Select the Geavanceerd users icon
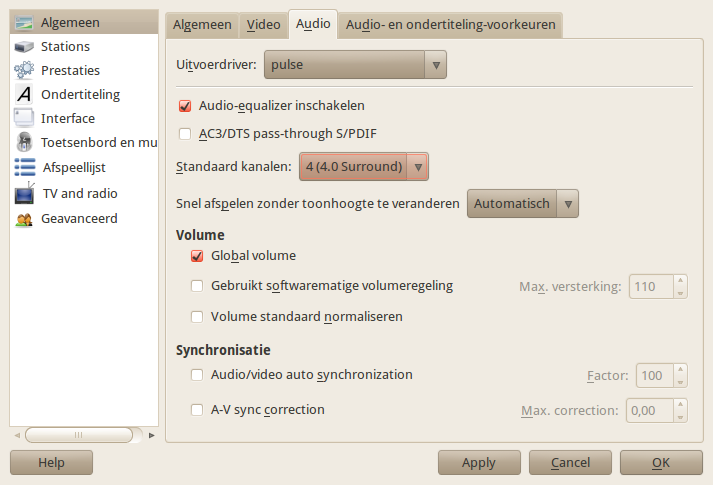713x485 pixels. click(24, 219)
